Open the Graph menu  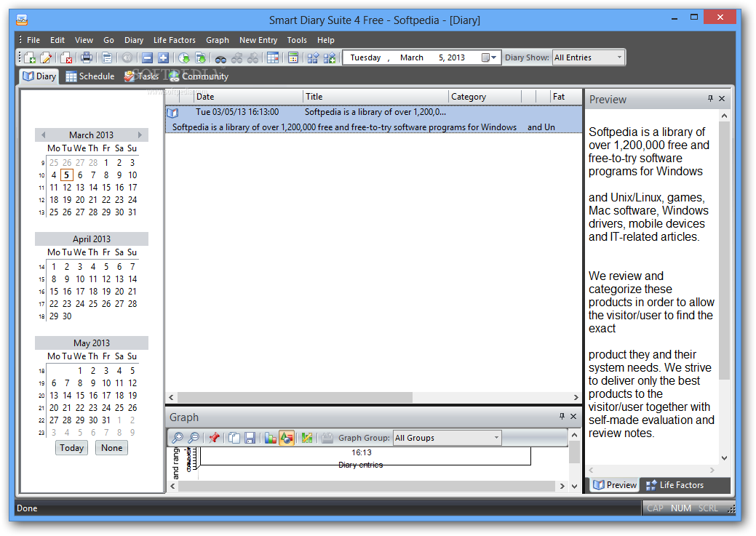(x=218, y=40)
